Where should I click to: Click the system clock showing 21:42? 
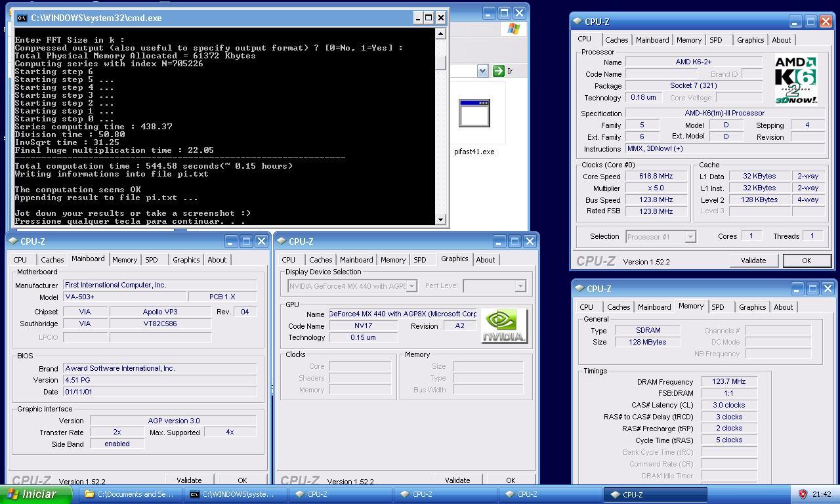pyautogui.click(x=821, y=494)
